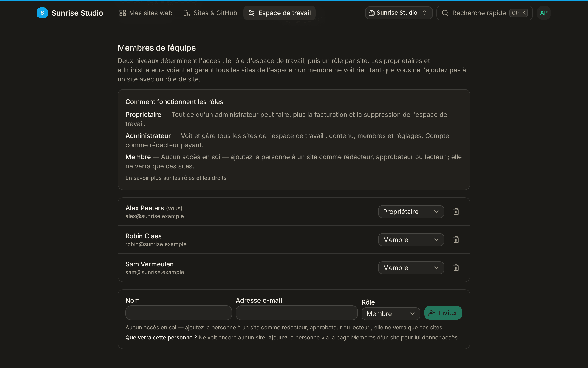Click sam@sunrise.example email text
This screenshot has height=368, width=588.
tap(155, 272)
